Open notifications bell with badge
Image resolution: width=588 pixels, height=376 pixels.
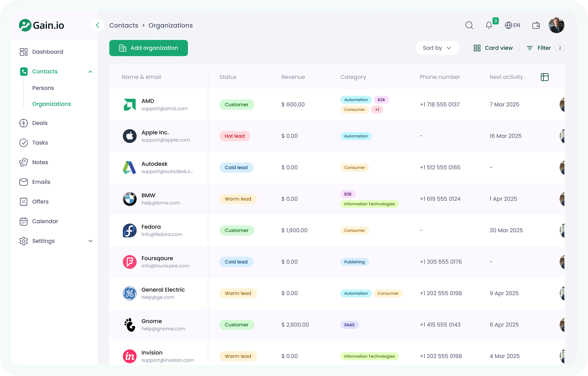tap(489, 25)
